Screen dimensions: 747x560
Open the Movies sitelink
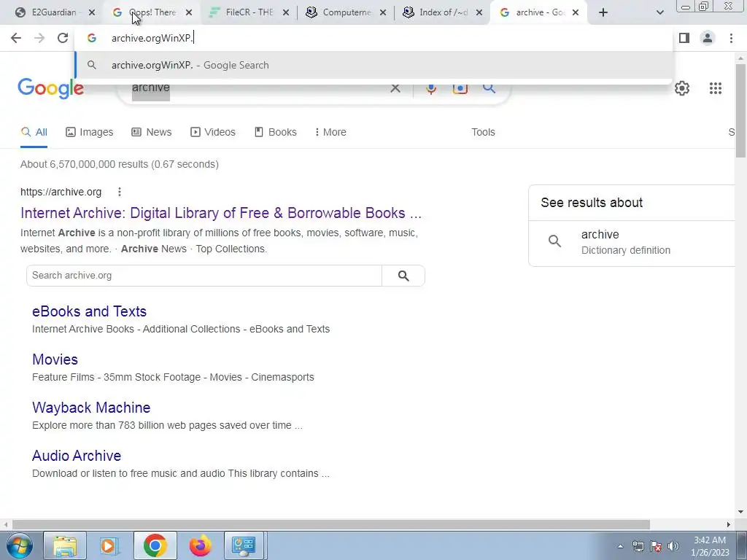click(55, 359)
